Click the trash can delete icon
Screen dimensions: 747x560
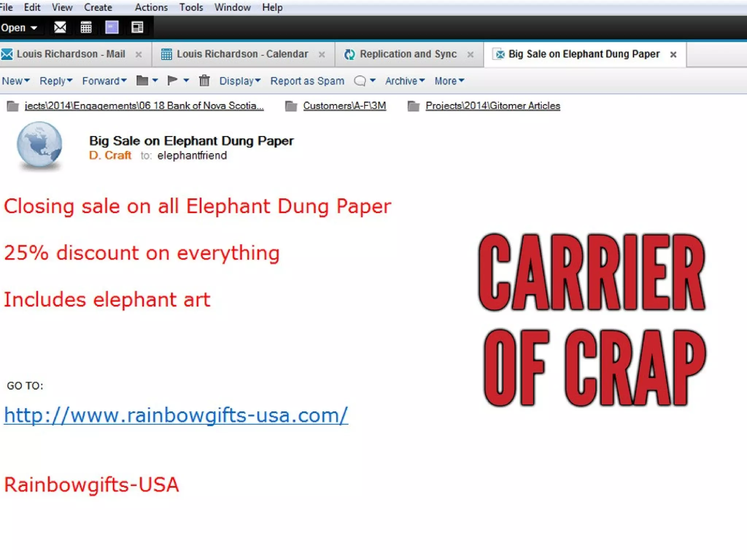[204, 81]
